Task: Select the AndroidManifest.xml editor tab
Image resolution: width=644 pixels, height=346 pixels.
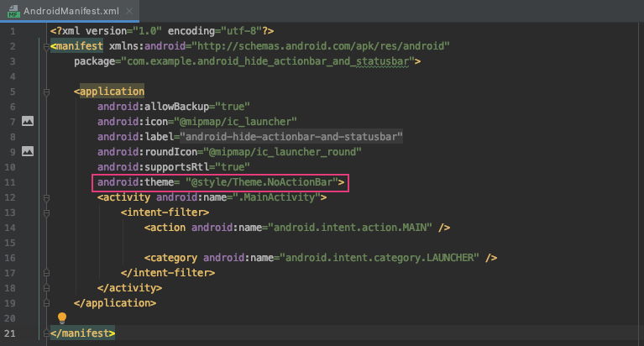Action: (x=71, y=13)
